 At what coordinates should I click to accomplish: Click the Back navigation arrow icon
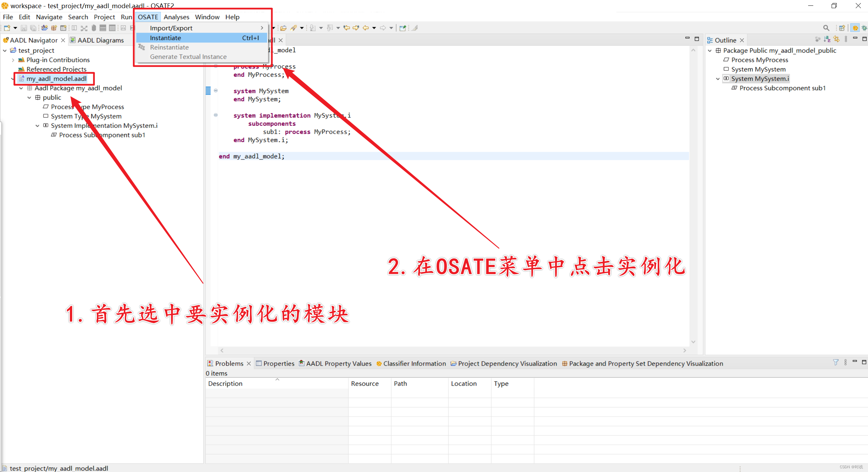pyautogui.click(x=366, y=28)
